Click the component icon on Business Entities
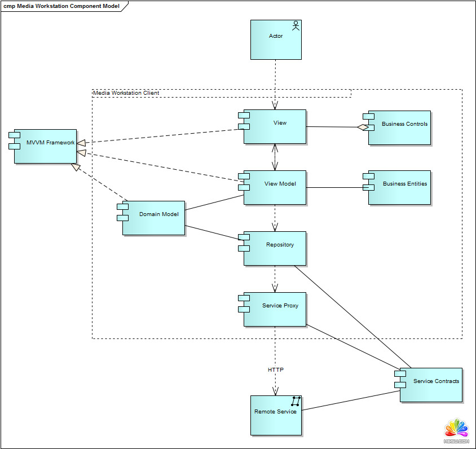 click(x=368, y=182)
